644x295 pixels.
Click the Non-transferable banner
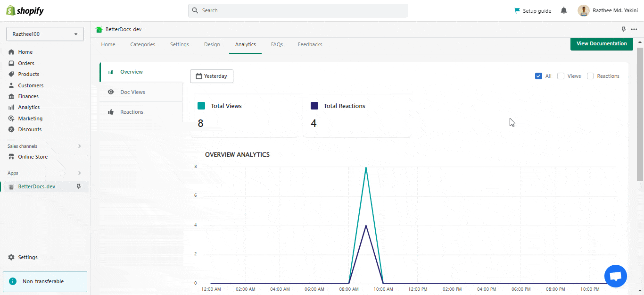tap(45, 282)
